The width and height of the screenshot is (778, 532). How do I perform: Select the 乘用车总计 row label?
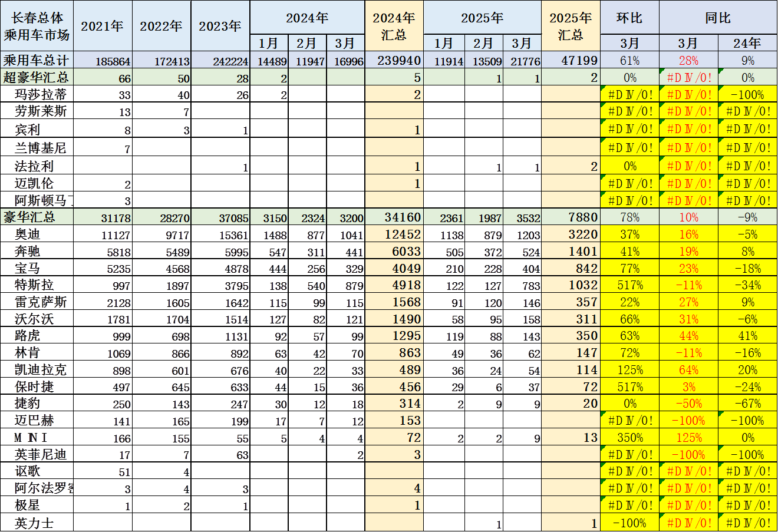[x=37, y=60]
